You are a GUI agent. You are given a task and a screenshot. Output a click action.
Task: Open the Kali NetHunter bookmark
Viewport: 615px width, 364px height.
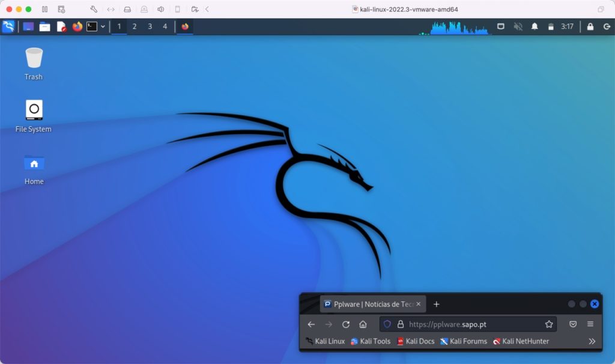pyautogui.click(x=521, y=341)
